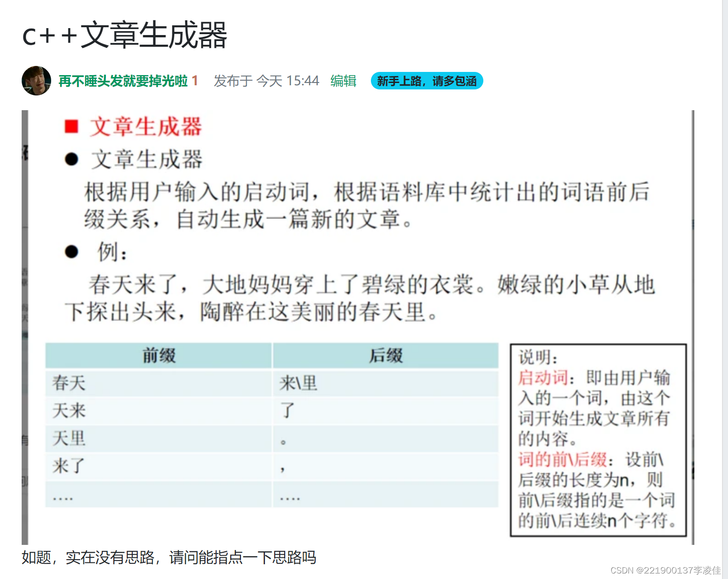
Task: Click the 例: bullet text
Action: [x=112, y=252]
